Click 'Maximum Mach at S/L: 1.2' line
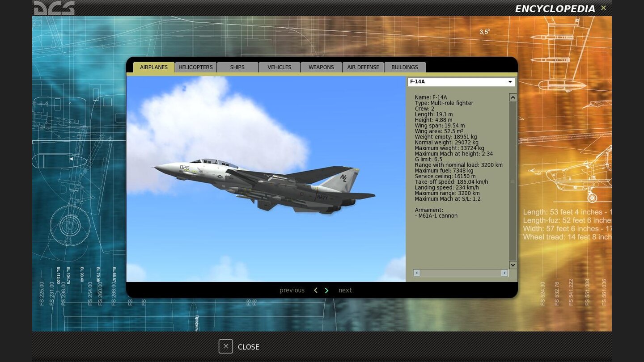 [447, 199]
